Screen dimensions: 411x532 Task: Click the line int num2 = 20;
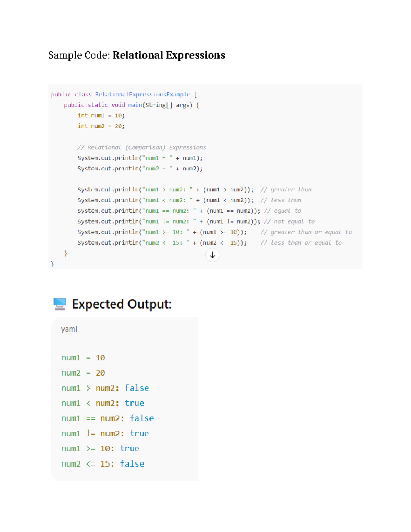[x=101, y=126]
